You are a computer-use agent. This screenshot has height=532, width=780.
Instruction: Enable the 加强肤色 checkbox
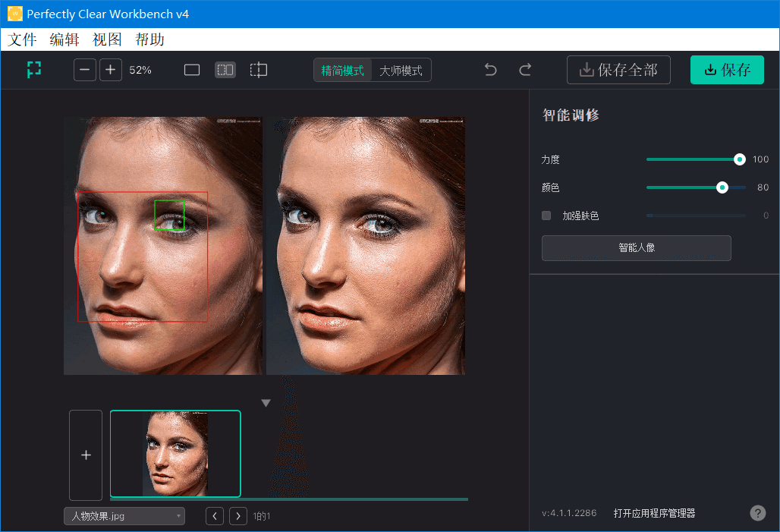[x=546, y=215]
